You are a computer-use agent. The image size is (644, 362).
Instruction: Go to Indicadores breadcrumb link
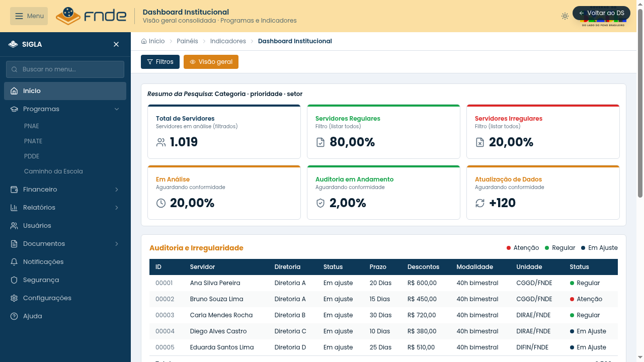point(228,41)
